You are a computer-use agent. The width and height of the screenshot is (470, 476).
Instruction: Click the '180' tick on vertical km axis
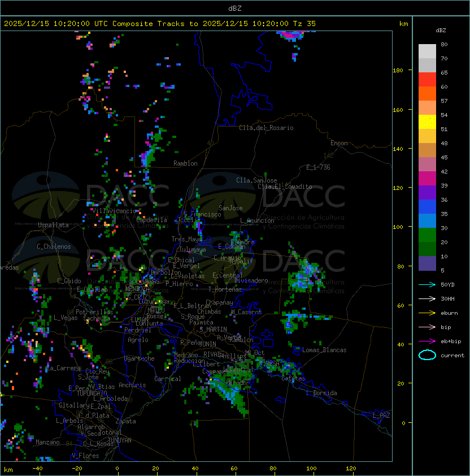point(398,70)
